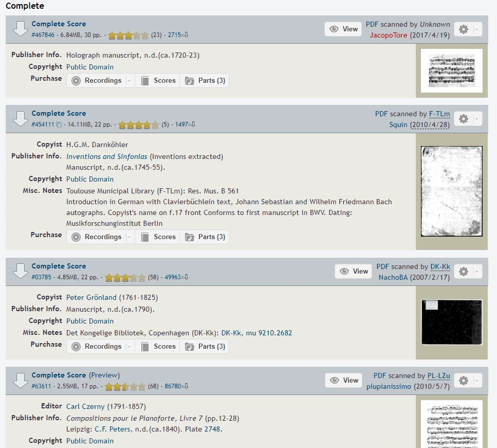Rate Darnköhler score #454111 with stars

[139, 124]
